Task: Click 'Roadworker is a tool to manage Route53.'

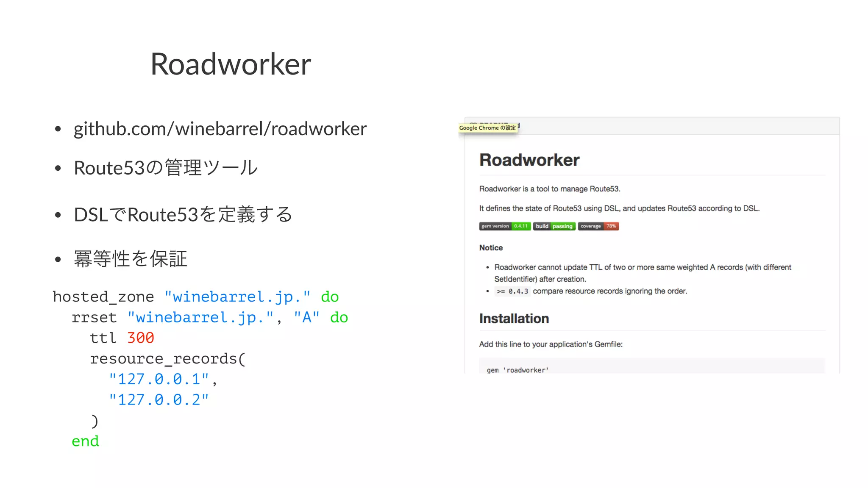Action: pos(550,189)
